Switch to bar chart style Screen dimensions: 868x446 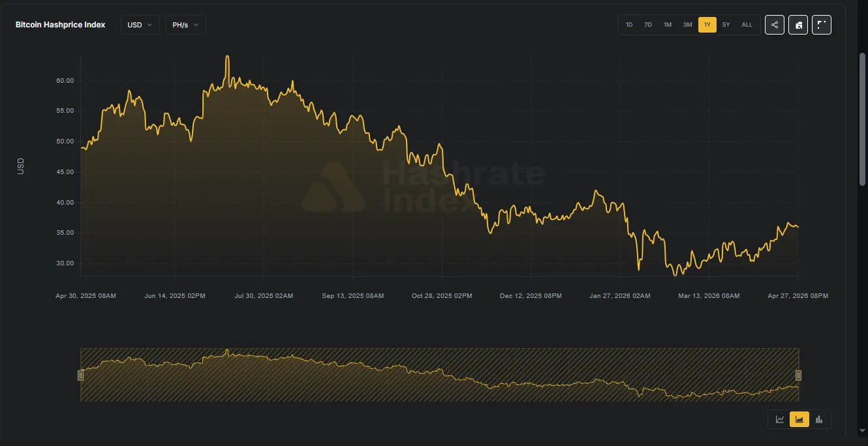(x=818, y=419)
